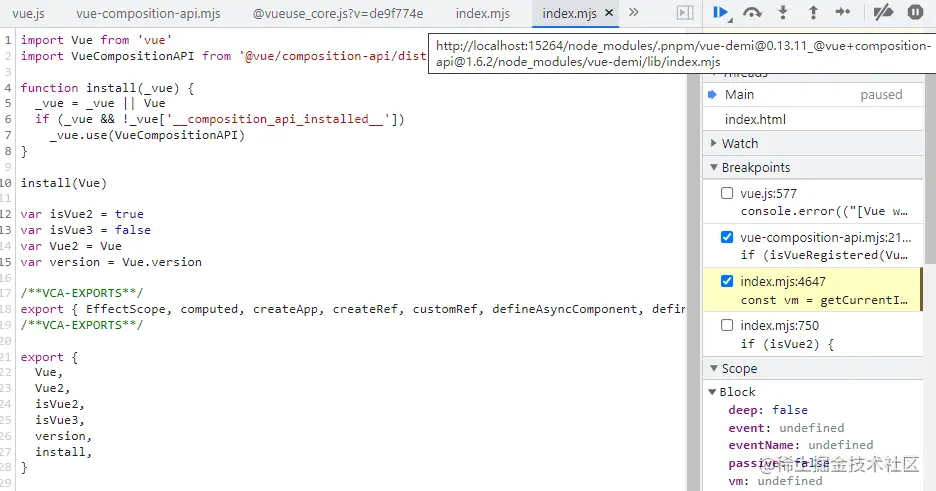Click 'var isVue2 = true' line
The image size is (936, 491).
(x=82, y=214)
